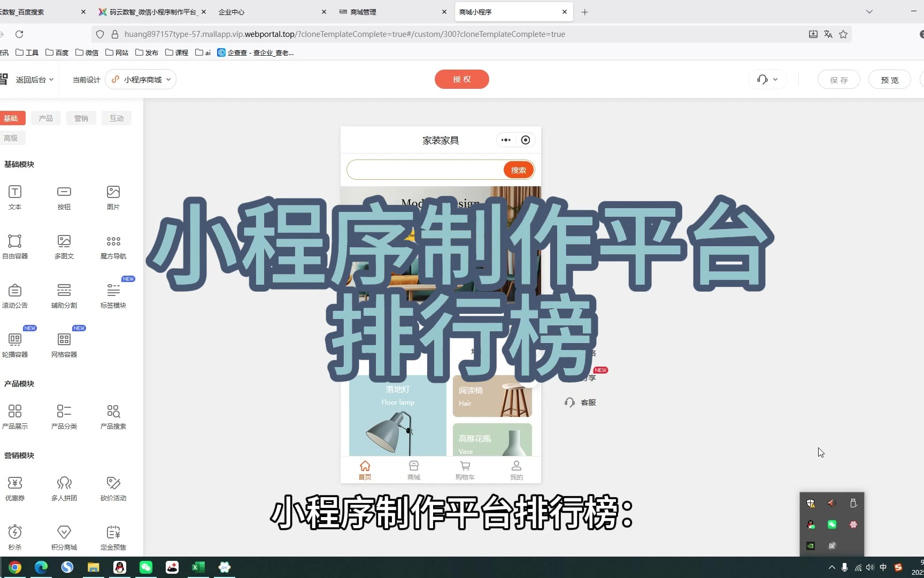Select the 文本 text module icon
The image size is (924, 578).
[15, 192]
